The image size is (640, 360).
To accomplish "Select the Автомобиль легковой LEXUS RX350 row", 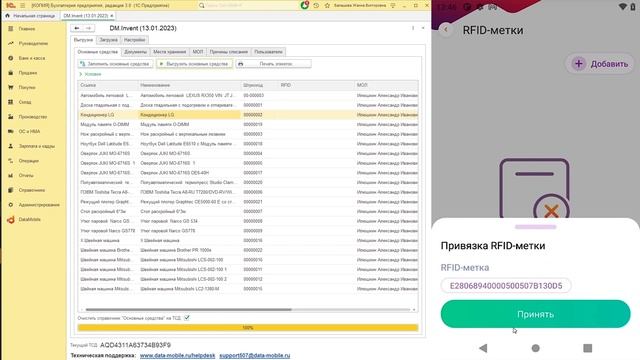I will (248, 96).
